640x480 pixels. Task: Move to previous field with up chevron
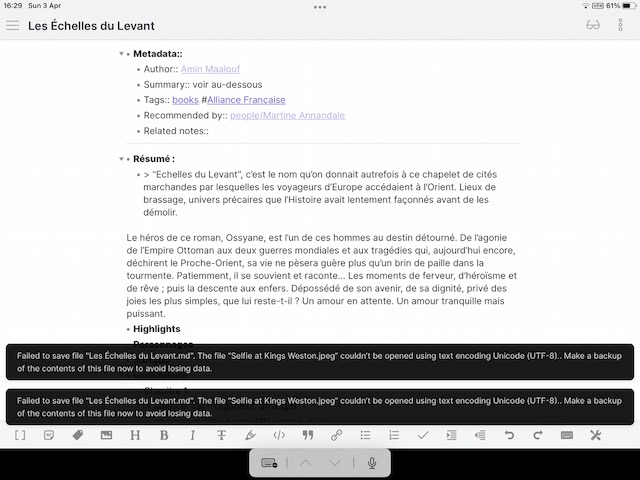coord(305,463)
